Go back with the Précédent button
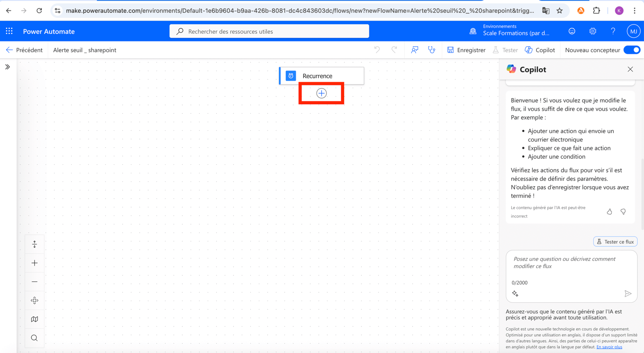Viewport: 644px width, 353px height. (x=24, y=50)
